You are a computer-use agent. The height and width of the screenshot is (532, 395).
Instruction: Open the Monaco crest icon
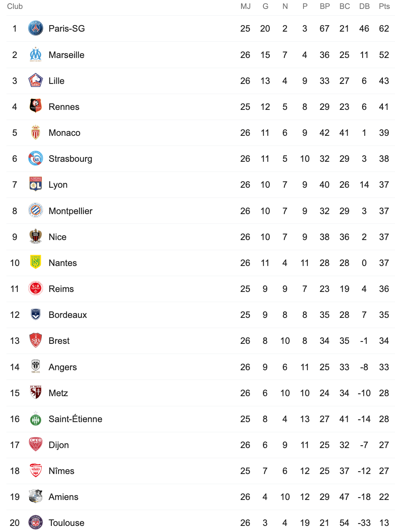click(x=36, y=133)
